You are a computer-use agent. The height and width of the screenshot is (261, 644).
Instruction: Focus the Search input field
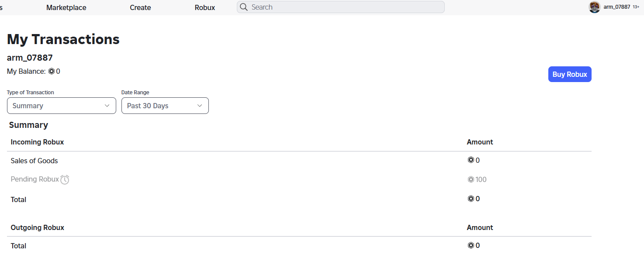pos(341,7)
